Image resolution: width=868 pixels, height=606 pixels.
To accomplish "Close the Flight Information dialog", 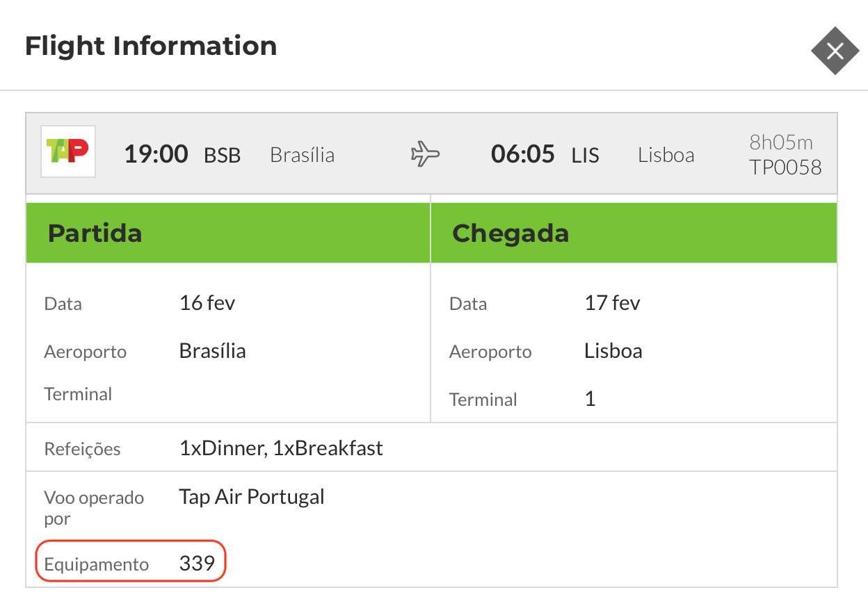I will pyautogui.click(x=835, y=51).
